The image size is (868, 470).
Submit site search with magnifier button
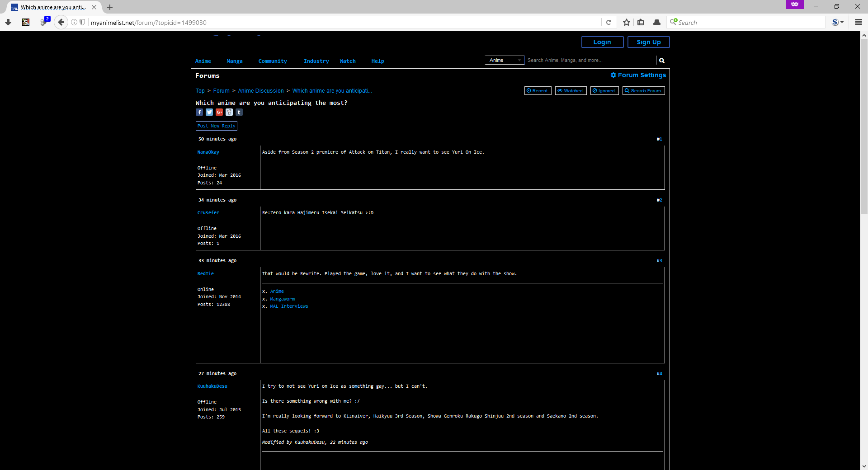(662, 61)
